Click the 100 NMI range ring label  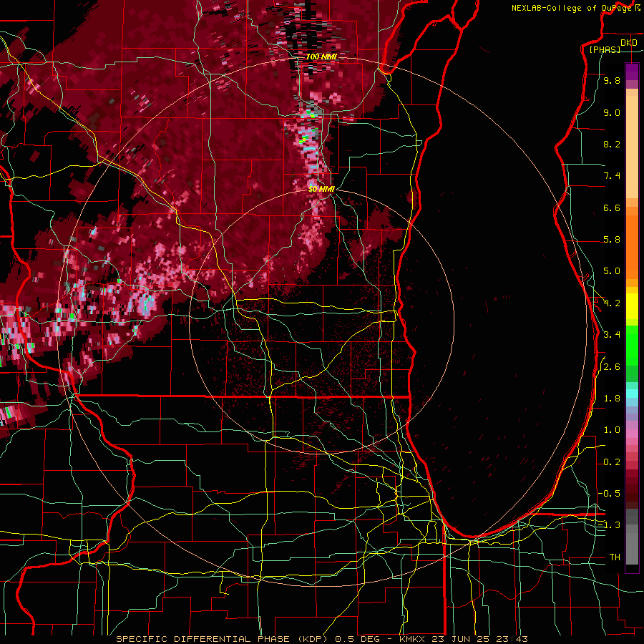coord(321,57)
